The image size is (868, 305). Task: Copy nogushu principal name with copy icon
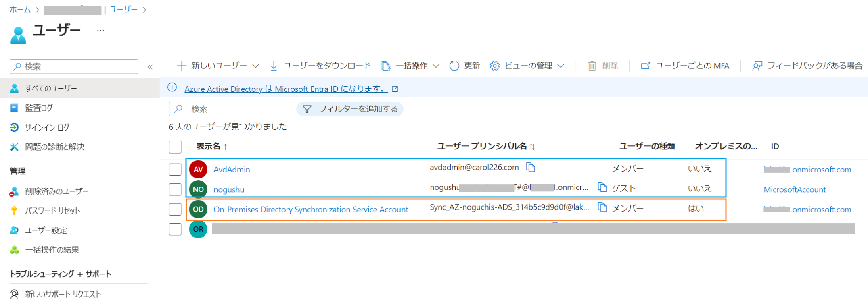pos(602,187)
